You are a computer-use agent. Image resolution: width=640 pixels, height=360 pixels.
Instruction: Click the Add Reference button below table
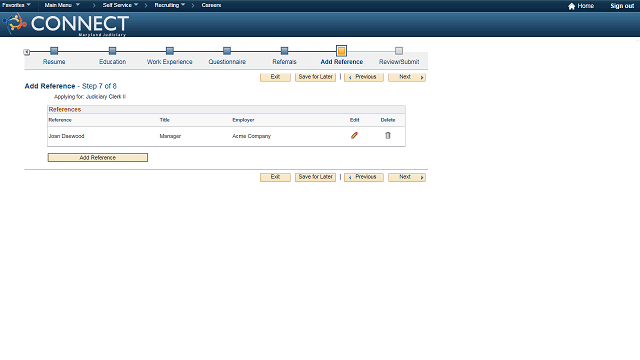pyautogui.click(x=98, y=158)
